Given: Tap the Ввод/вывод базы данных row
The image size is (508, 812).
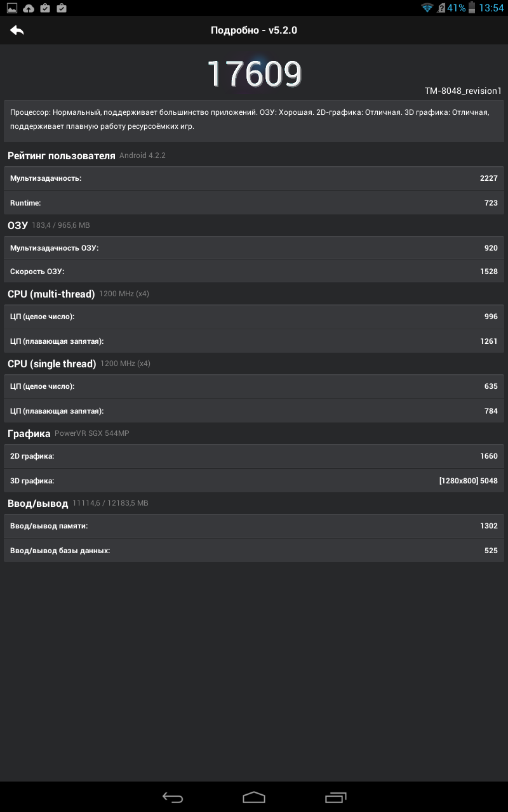Looking at the screenshot, I should (254, 551).
